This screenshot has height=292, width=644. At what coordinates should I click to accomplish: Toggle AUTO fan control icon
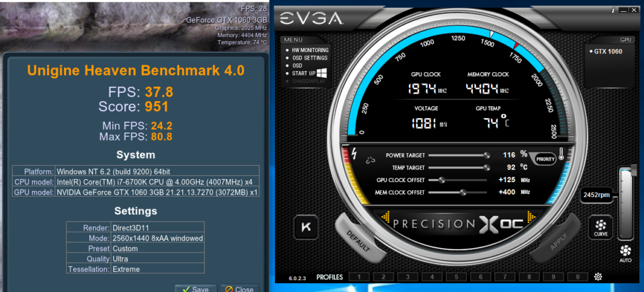[626, 254]
